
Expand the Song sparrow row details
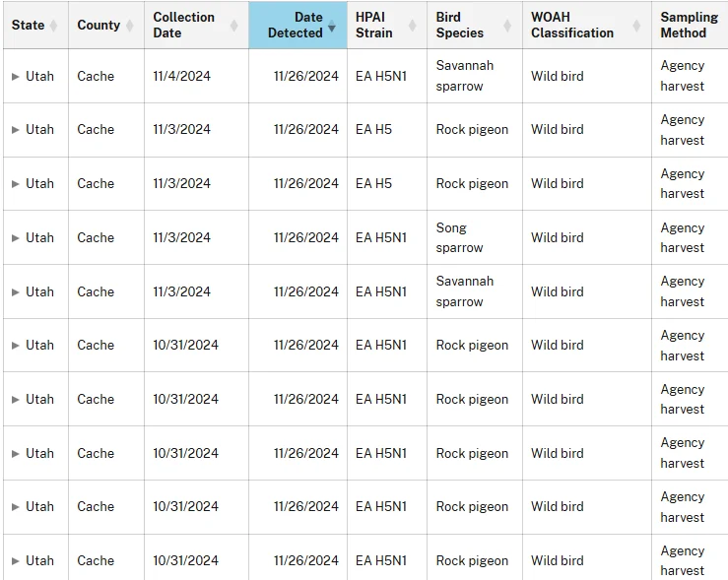[16, 237]
